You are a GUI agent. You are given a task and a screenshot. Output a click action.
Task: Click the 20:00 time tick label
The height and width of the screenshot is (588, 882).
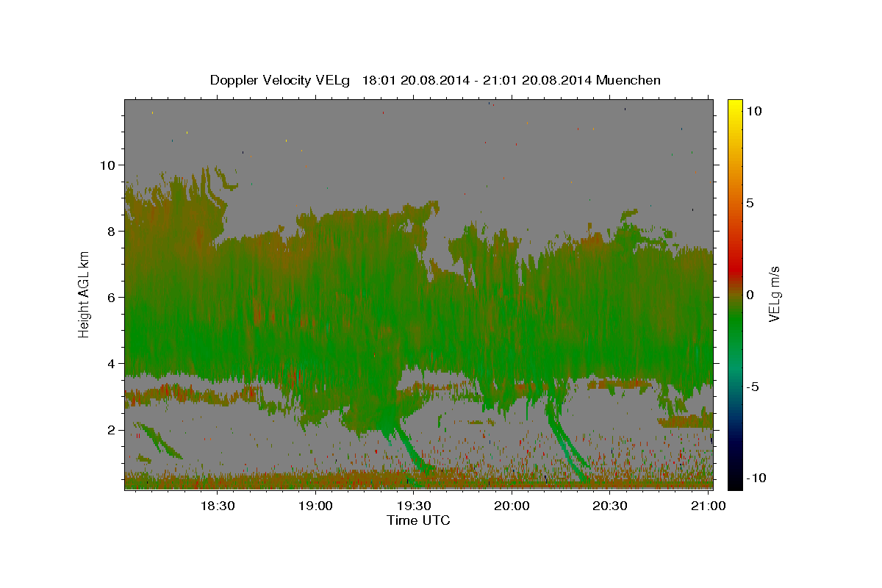(x=512, y=506)
